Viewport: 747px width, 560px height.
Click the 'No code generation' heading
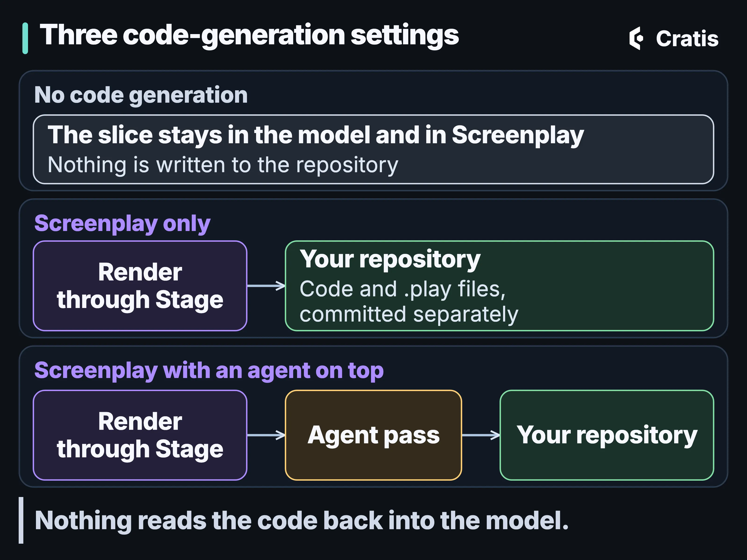point(141,95)
